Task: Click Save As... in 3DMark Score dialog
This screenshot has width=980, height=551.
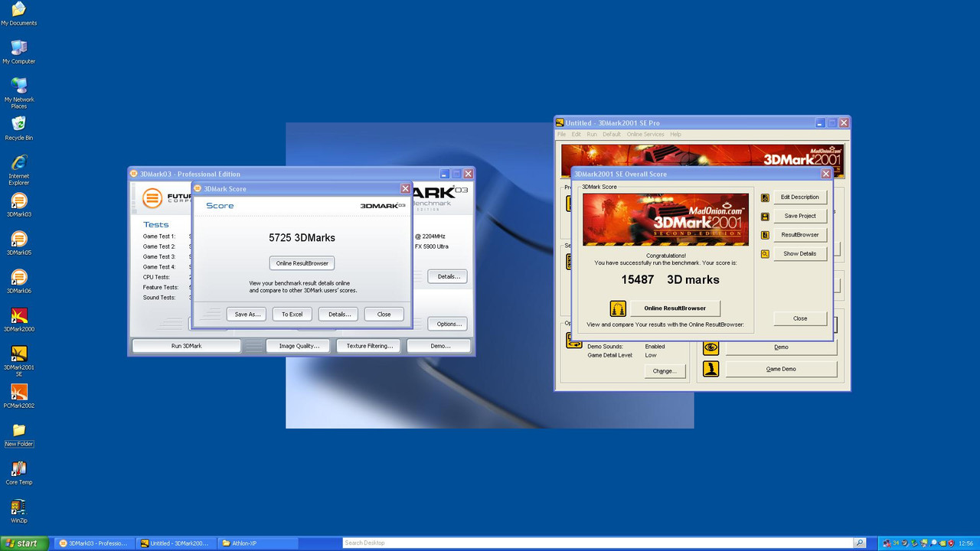Action: pos(247,315)
